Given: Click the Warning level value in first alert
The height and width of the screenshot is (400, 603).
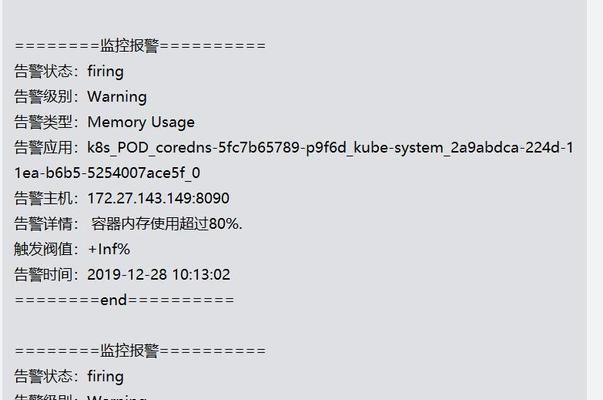Looking at the screenshot, I should 117,97.
